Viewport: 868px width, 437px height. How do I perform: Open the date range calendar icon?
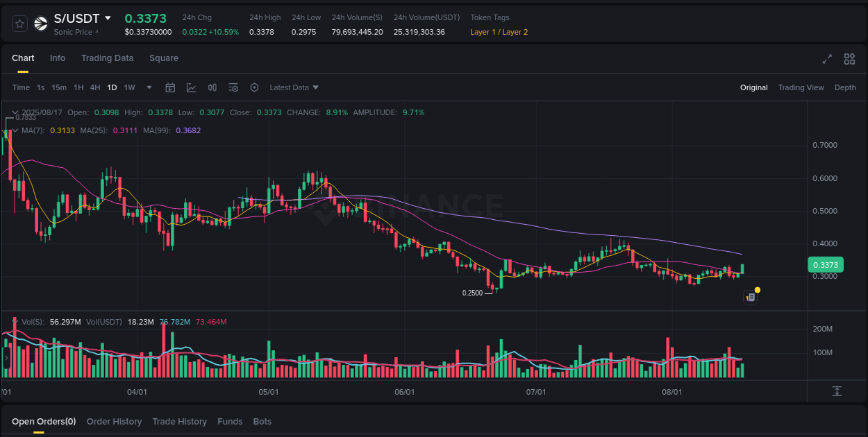click(x=170, y=87)
